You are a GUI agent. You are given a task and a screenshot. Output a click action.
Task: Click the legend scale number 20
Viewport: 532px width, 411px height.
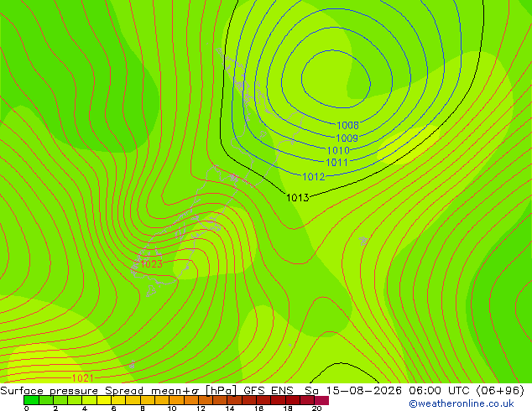coord(317,408)
